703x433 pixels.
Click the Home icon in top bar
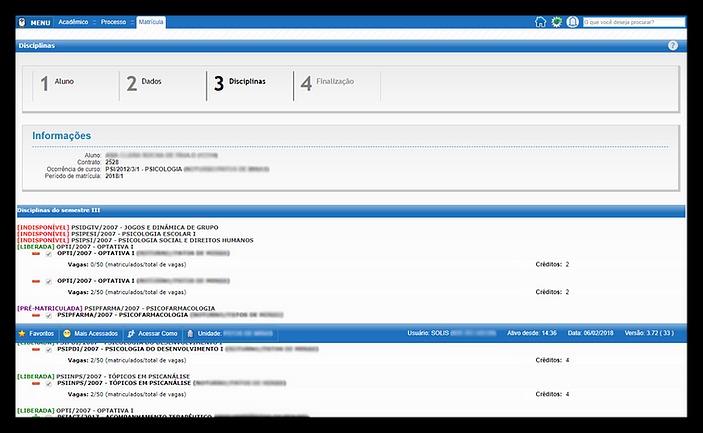[541, 21]
